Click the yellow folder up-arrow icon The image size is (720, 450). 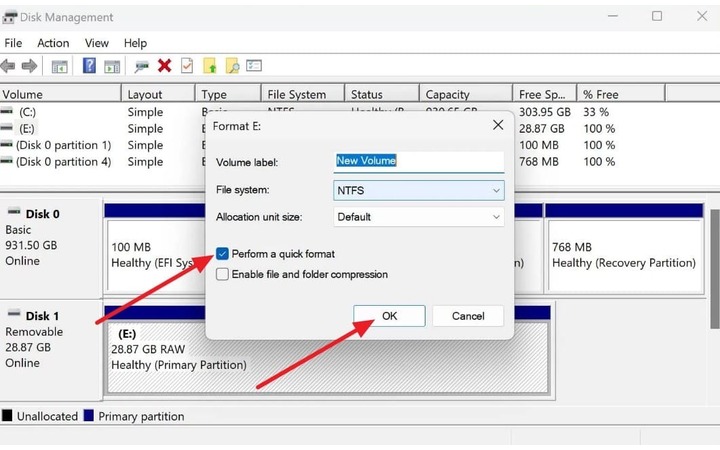coord(209,66)
